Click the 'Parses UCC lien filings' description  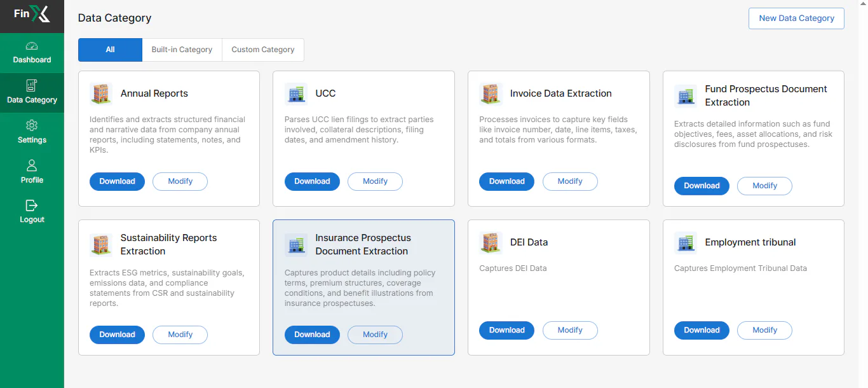[359, 130]
